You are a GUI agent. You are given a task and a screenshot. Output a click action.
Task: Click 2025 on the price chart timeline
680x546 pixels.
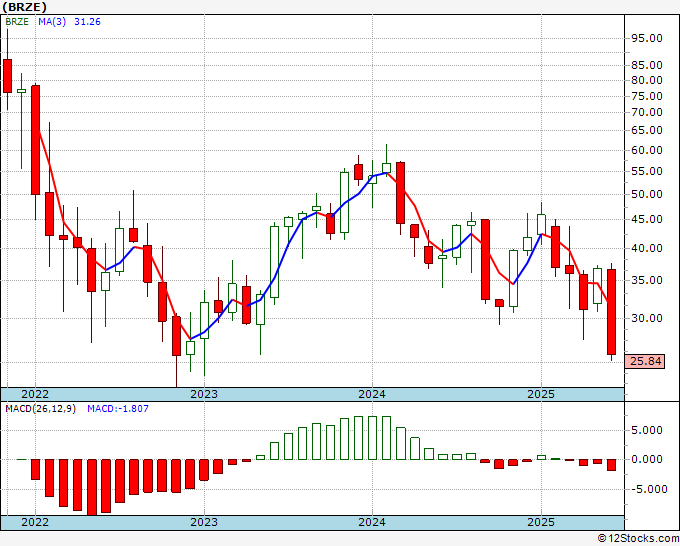coord(541,394)
